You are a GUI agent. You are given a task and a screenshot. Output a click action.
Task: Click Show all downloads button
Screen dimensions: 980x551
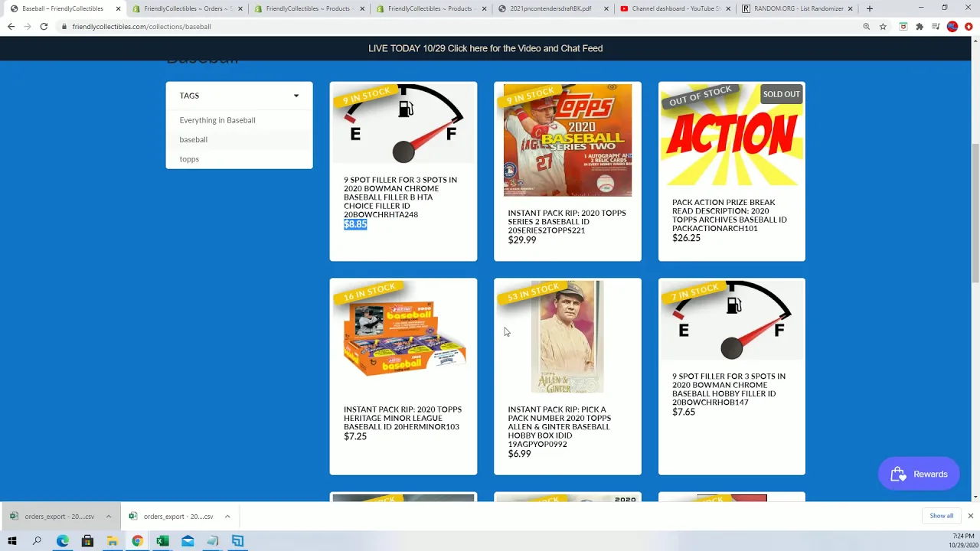[x=941, y=516]
